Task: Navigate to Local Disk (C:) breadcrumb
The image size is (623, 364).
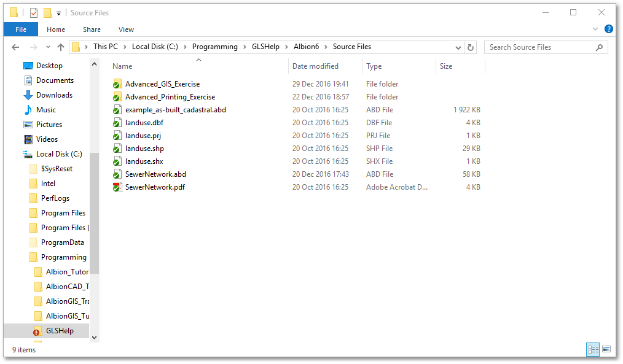Action: [x=155, y=47]
